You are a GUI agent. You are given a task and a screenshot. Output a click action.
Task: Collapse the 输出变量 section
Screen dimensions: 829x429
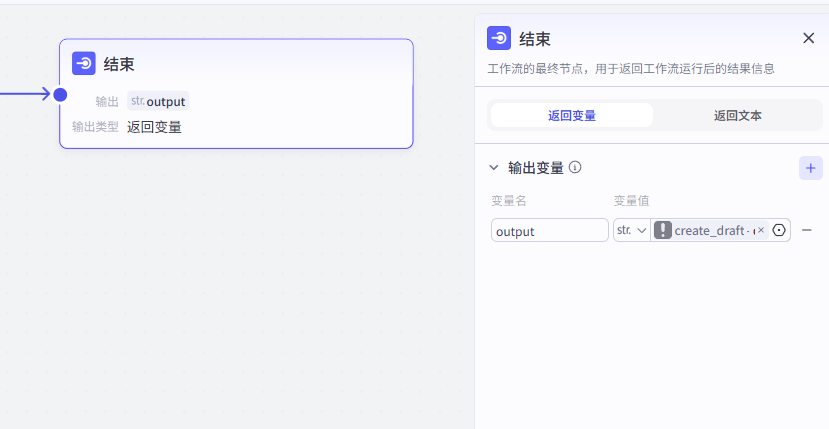[493, 168]
